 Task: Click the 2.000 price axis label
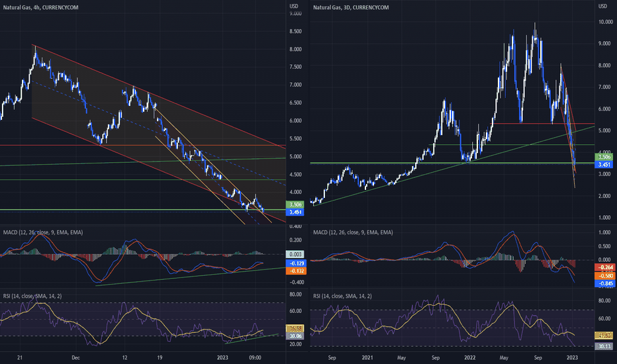click(604, 196)
